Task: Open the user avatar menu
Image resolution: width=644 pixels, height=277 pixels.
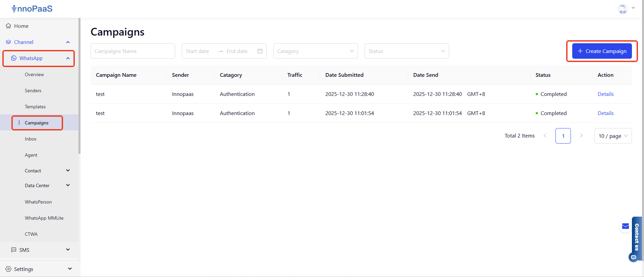Action: click(623, 9)
